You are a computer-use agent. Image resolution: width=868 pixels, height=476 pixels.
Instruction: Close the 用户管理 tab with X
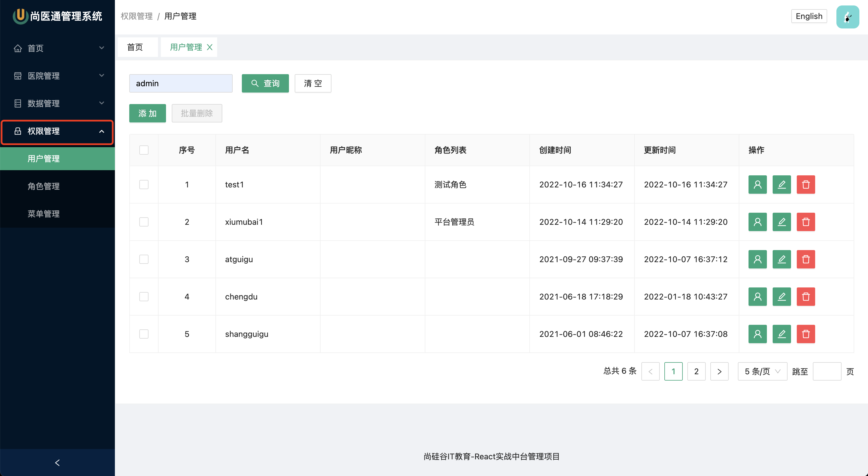point(210,47)
